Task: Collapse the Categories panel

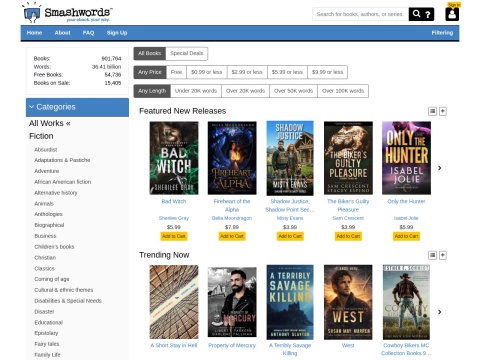Action: (x=77, y=107)
